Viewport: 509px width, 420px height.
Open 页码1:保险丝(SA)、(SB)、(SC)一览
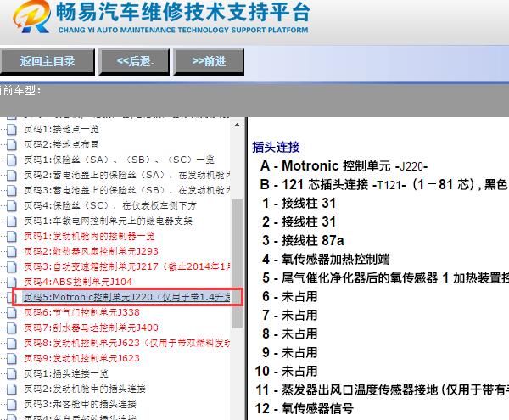(x=119, y=160)
